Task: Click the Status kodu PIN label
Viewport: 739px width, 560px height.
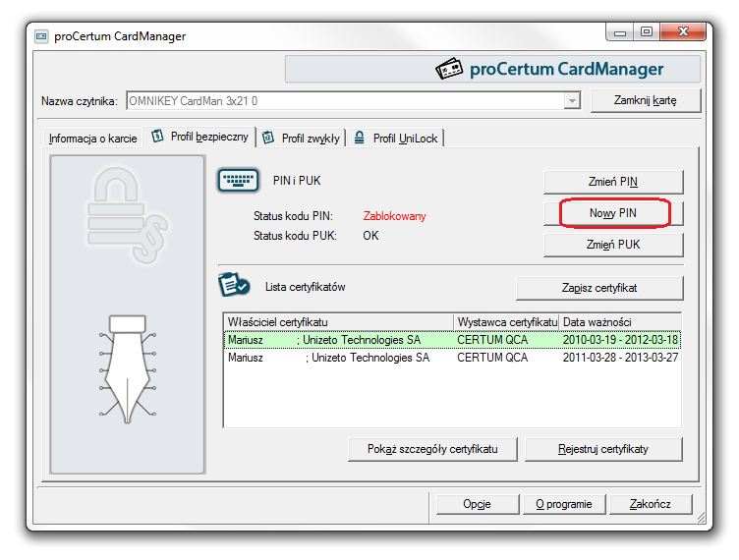Action: tap(293, 216)
